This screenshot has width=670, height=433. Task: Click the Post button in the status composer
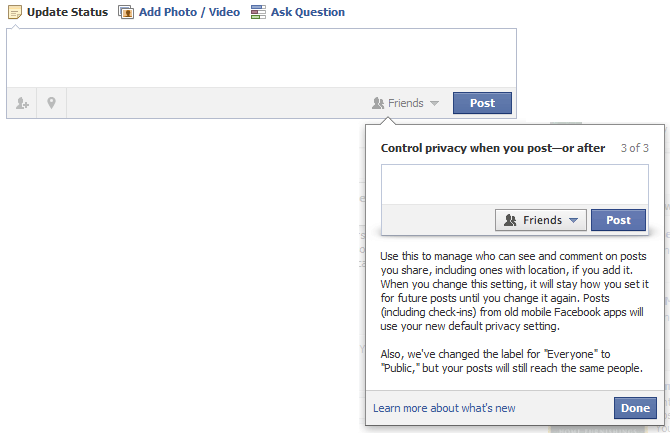[482, 103]
